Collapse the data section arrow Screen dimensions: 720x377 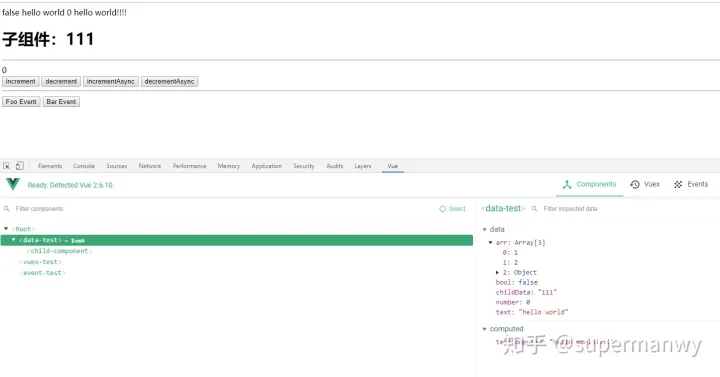pyautogui.click(x=484, y=229)
